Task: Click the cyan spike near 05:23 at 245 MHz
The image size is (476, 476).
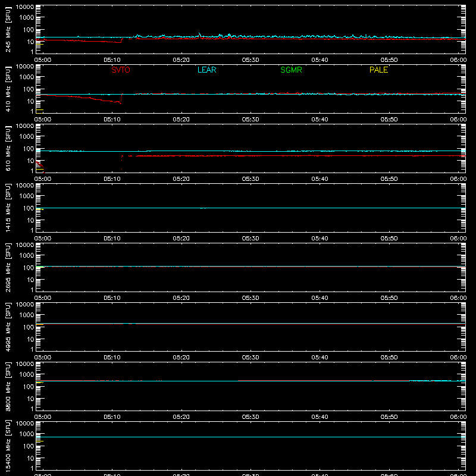Action: tap(199, 35)
